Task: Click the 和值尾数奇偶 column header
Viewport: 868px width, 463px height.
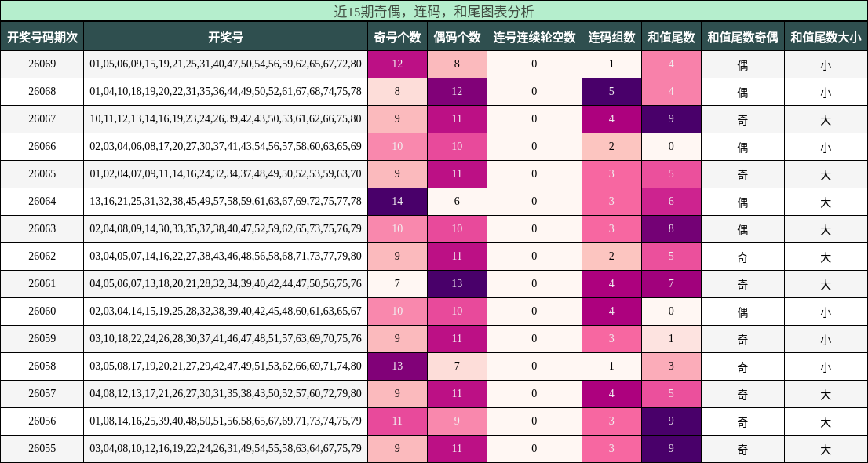Action: point(742,35)
